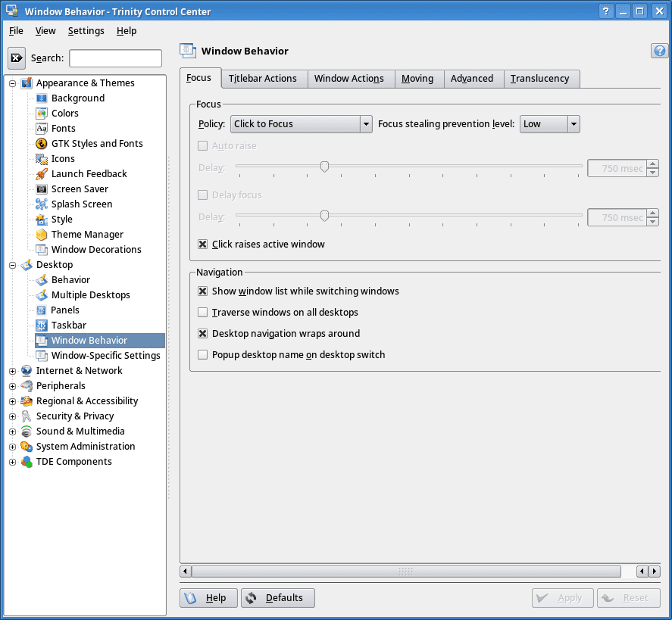Screen dimensions: 672x620
Task: Check Traverse windows on all desktops
Action: (x=203, y=313)
